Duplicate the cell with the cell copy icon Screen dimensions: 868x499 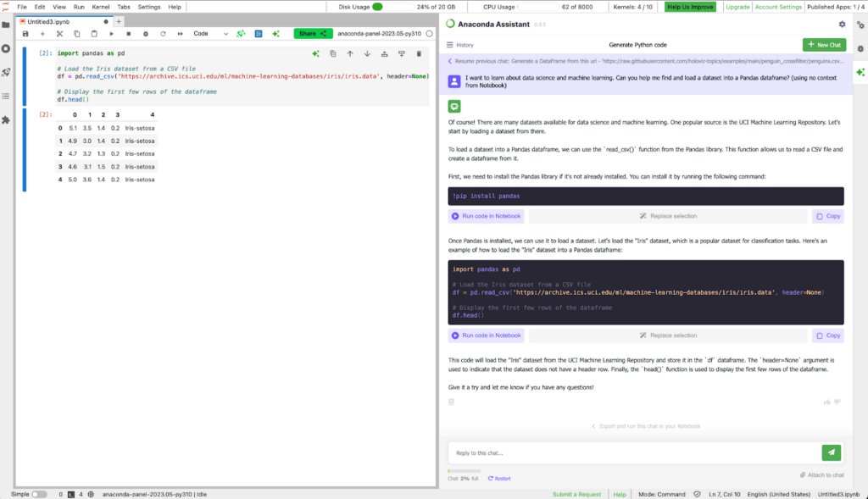332,53
